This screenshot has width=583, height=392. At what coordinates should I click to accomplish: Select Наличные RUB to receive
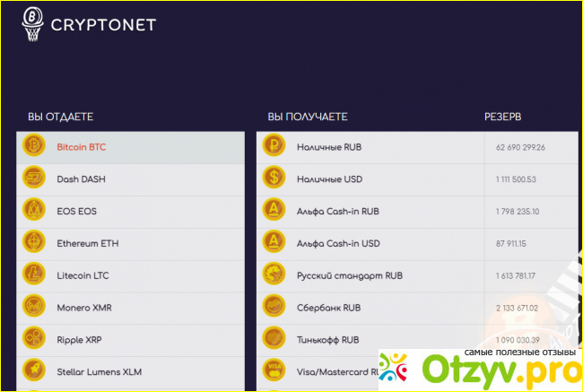click(x=329, y=146)
